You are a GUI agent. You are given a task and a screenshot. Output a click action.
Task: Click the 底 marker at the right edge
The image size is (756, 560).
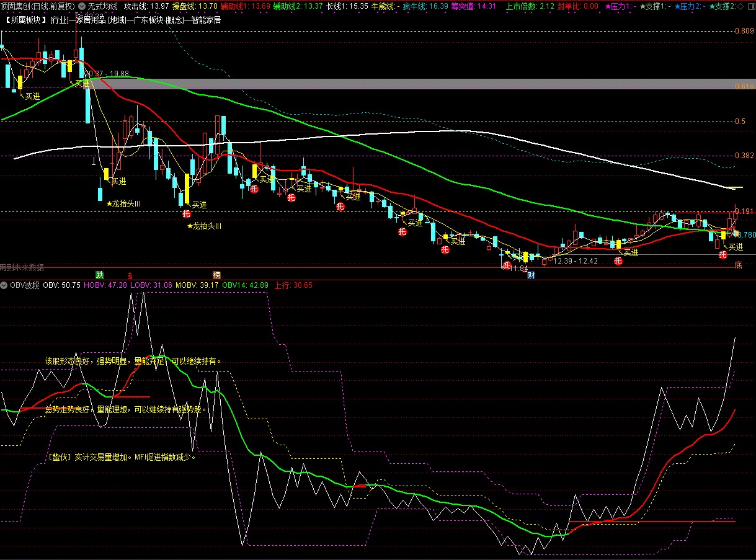click(738, 265)
